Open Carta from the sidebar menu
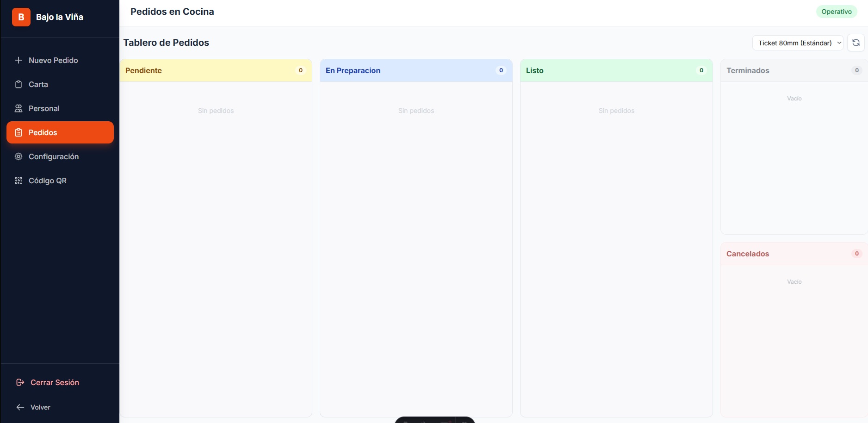Image resolution: width=868 pixels, height=423 pixels. [38, 84]
